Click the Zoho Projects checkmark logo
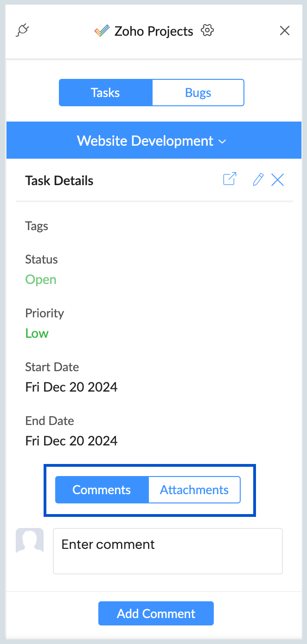Screen dimensions: 307x644 tap(102, 31)
